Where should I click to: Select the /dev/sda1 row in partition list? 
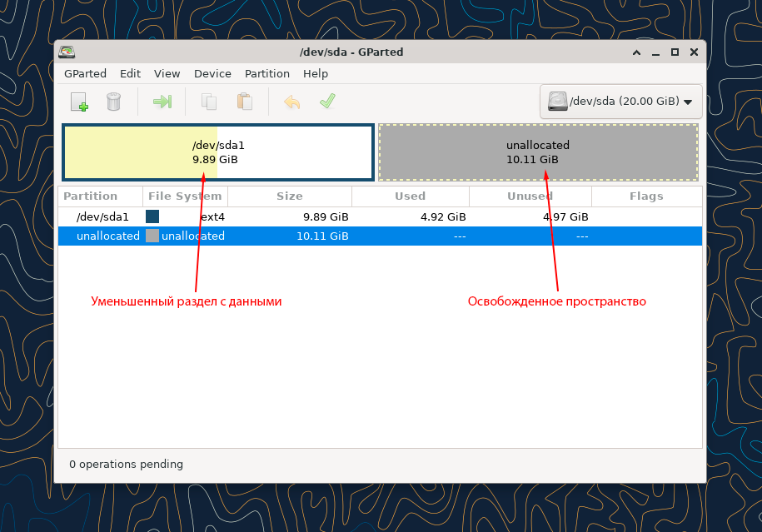(380, 216)
